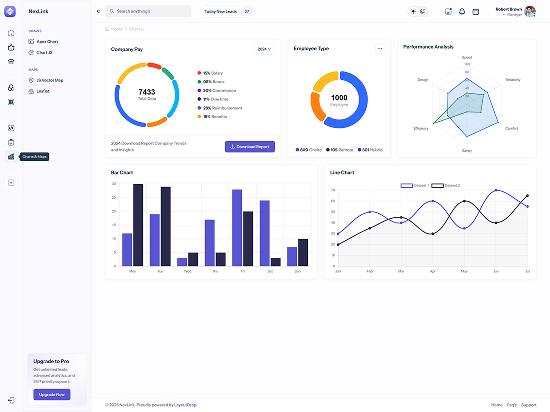Click the logout icon at sidebar bottom
550x412 pixels.
tap(11, 400)
